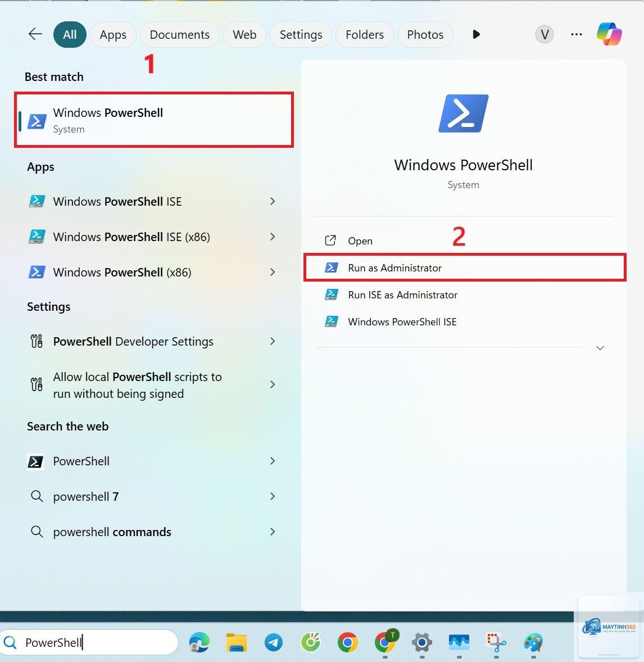Click the Open external-link icon

point(330,241)
